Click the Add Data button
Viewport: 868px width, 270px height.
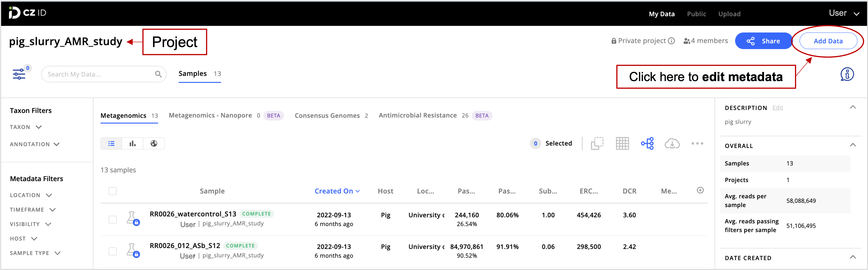coord(828,41)
